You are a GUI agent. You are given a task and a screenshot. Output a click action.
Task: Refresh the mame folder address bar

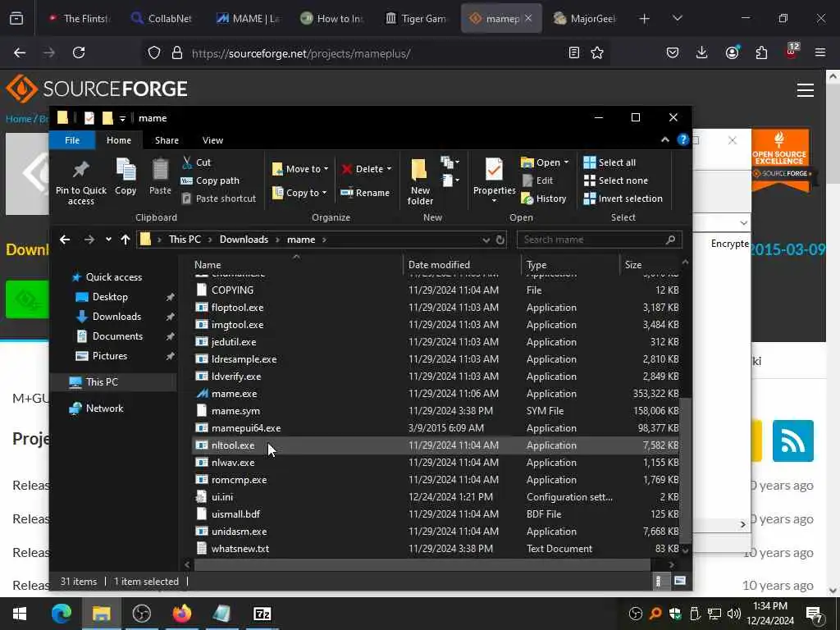(500, 240)
